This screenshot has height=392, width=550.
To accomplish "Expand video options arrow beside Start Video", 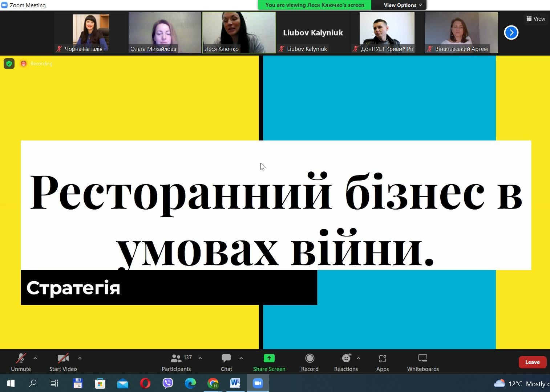I will click(80, 358).
